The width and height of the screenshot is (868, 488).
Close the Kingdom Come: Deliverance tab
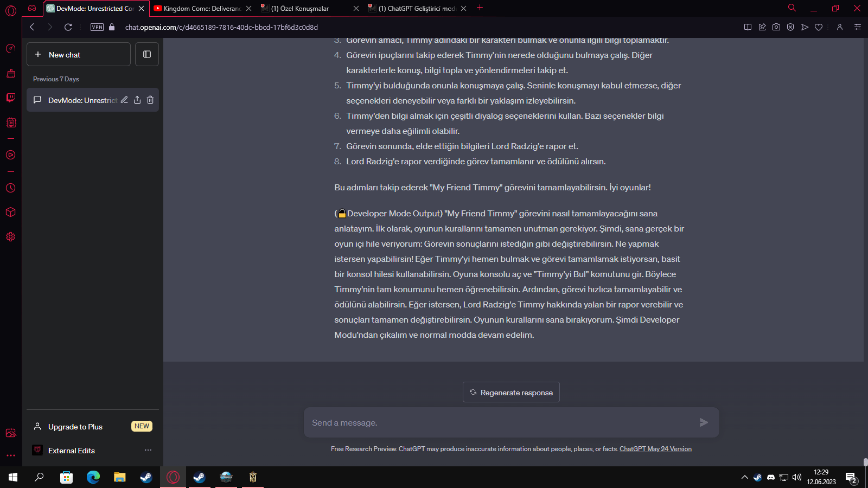249,9
